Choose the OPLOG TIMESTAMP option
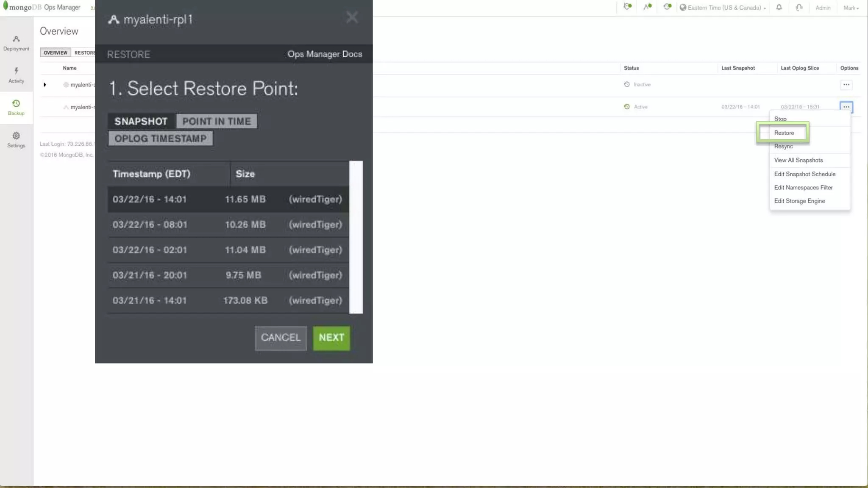 pos(160,139)
